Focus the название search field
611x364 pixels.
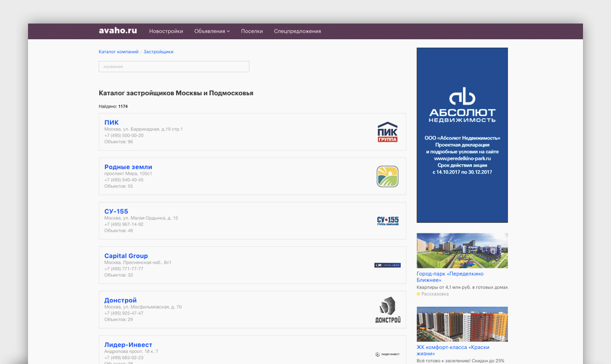tap(174, 67)
